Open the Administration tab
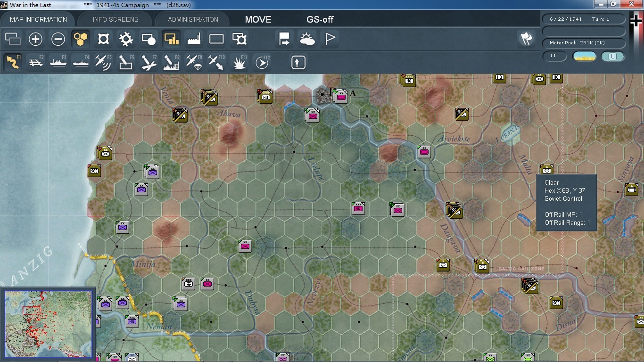Screen dimensions: 644x362 [193, 19]
